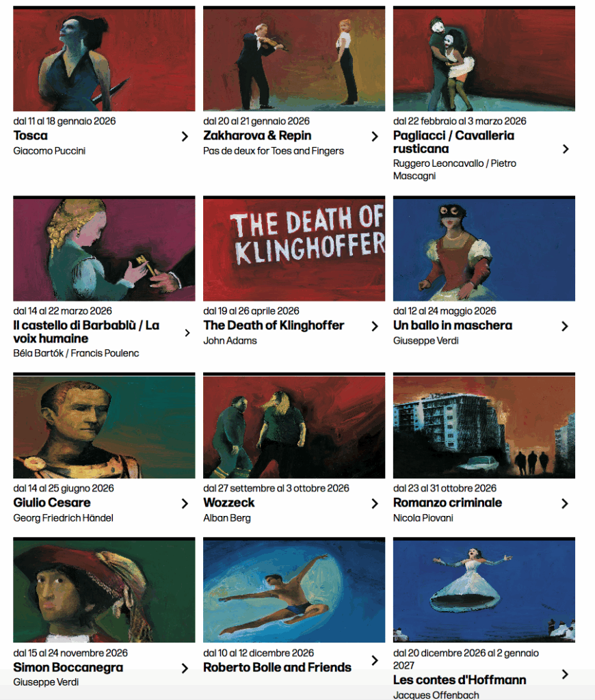
Task: Open the Wozzeck title link
Action: [x=228, y=502]
